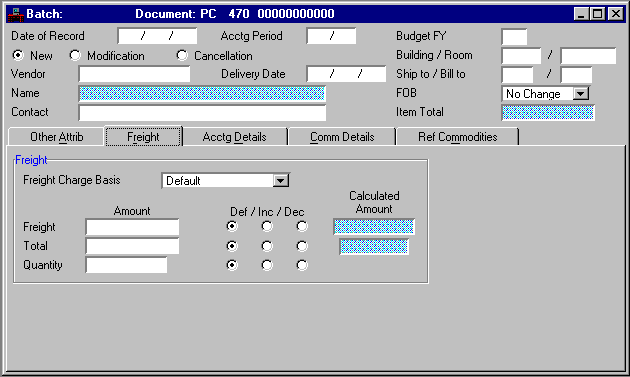Open the Comm Details tab
This screenshot has height=377, width=630.
pyautogui.click(x=342, y=137)
